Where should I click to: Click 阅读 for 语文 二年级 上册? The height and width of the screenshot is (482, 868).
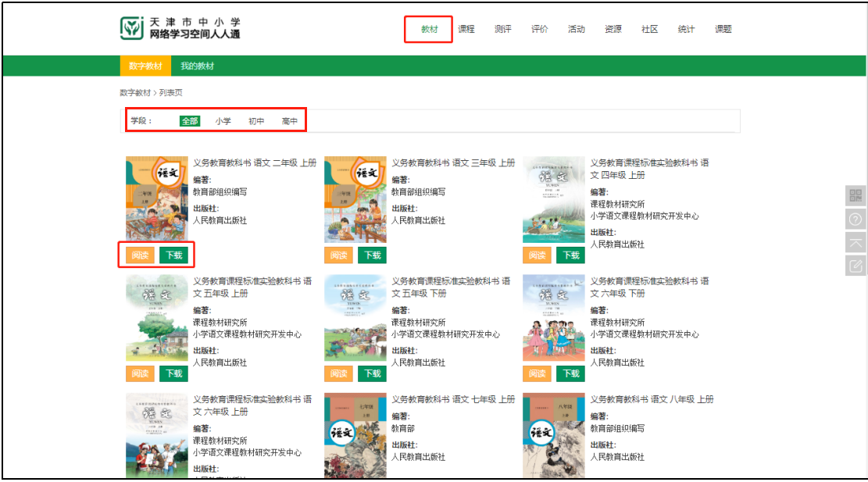click(x=140, y=255)
